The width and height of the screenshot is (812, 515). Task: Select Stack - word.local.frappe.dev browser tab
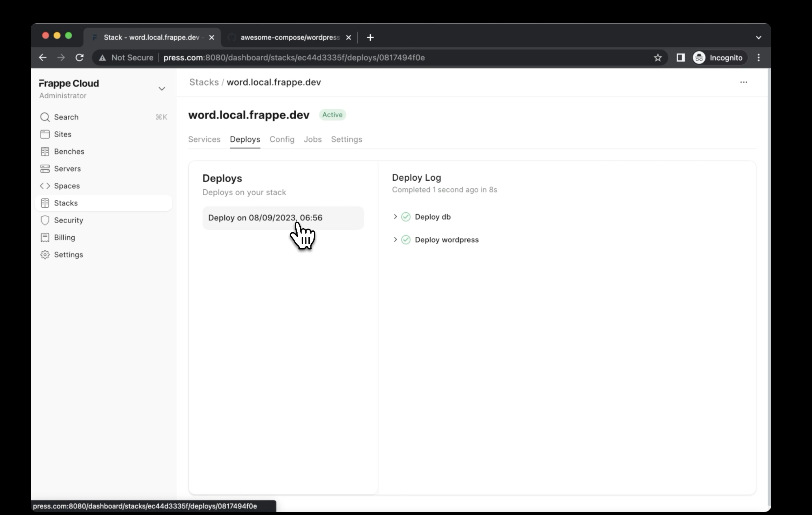(152, 37)
